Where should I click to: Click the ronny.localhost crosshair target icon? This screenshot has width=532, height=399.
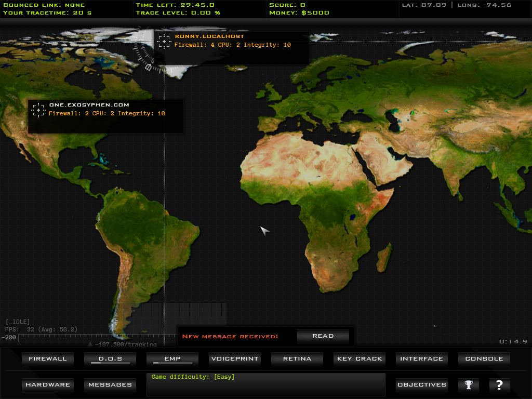tap(164, 42)
